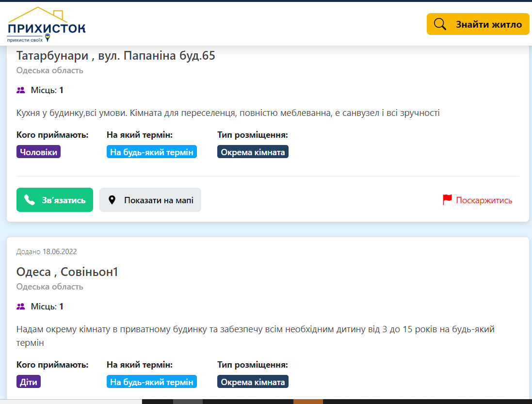The width and height of the screenshot is (532, 404).
Task: Select the phone icon on Зв'язатись button
Action: (x=29, y=199)
